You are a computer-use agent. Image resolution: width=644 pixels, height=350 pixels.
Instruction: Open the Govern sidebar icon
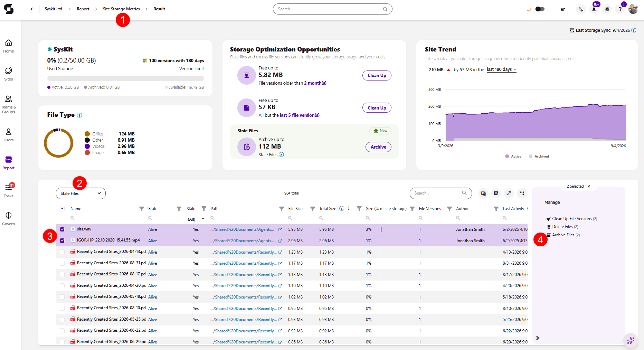tap(9, 219)
